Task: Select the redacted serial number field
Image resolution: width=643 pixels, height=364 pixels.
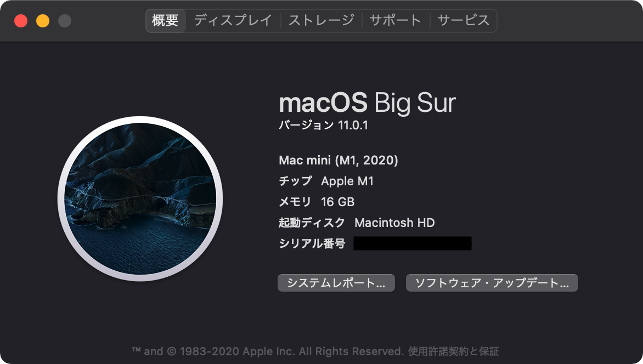Action: click(413, 243)
